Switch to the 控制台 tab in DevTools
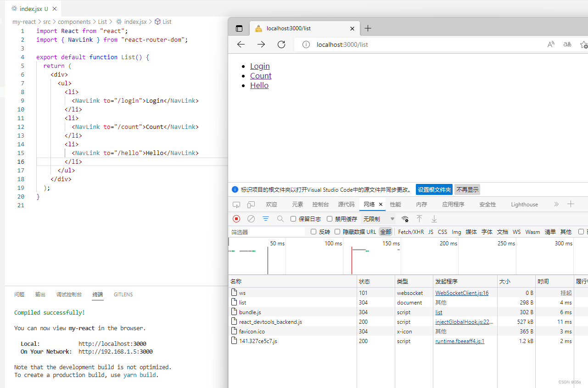The height and width of the screenshot is (388, 588). pos(320,204)
